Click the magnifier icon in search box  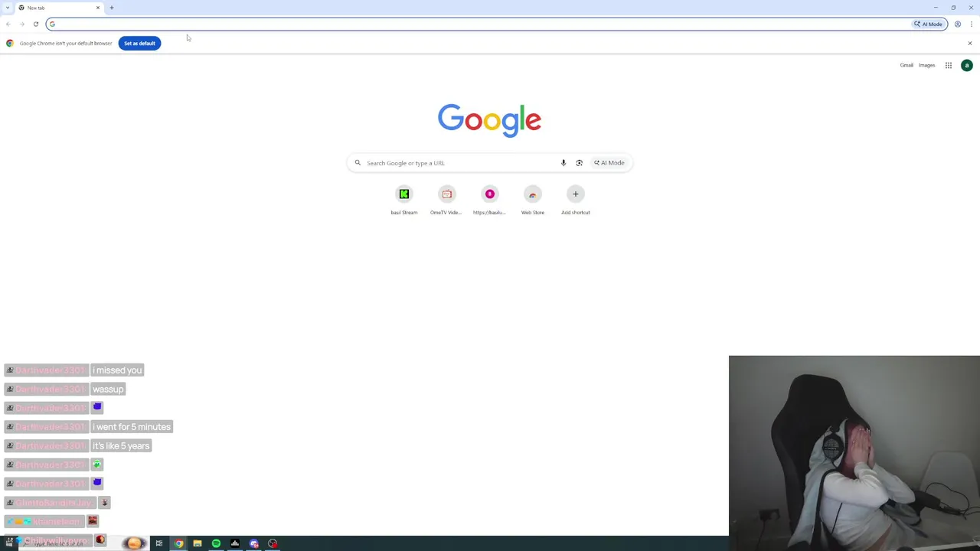tap(358, 163)
